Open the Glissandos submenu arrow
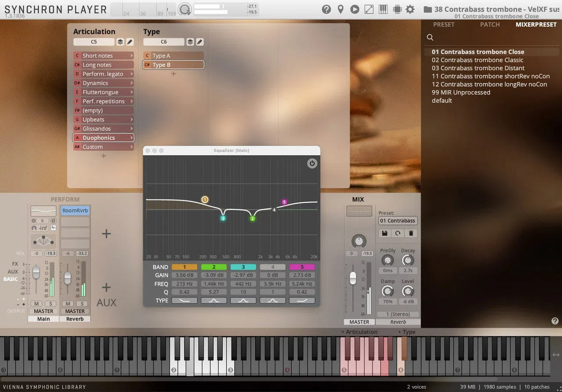 point(133,128)
